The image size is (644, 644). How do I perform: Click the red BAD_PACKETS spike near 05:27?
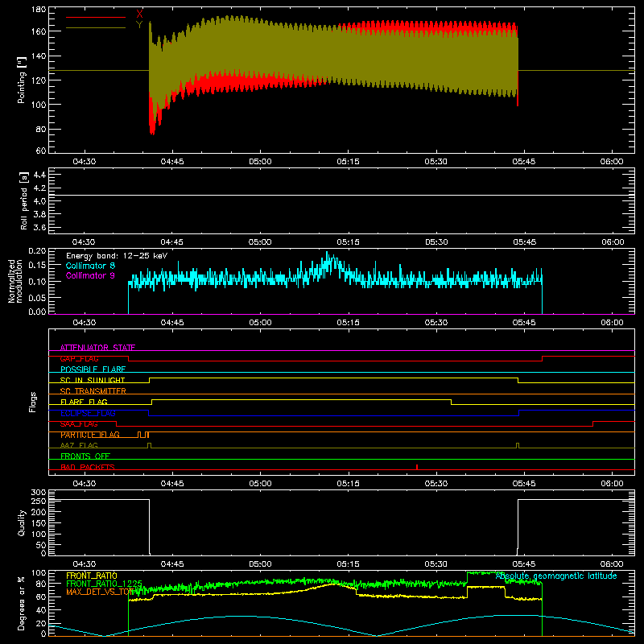click(417, 467)
